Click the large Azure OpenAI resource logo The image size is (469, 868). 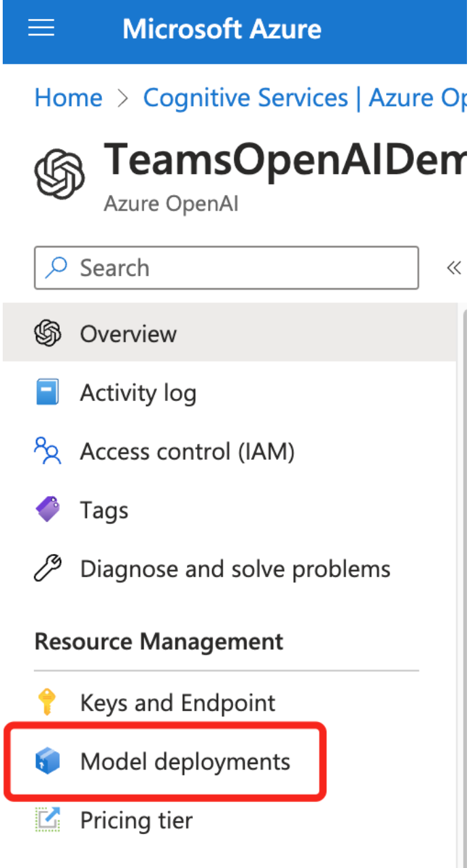coord(60,173)
